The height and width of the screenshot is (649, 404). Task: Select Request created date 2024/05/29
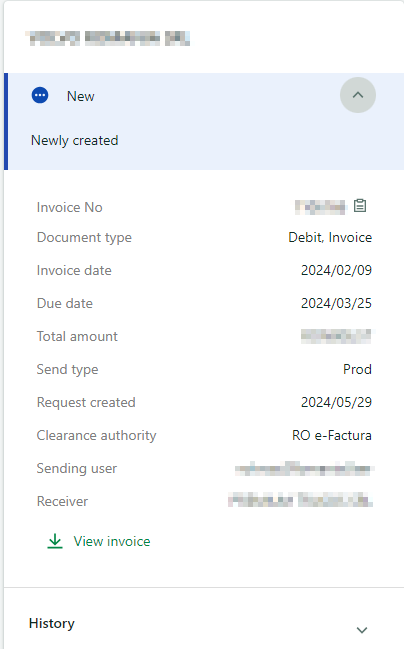click(x=336, y=402)
